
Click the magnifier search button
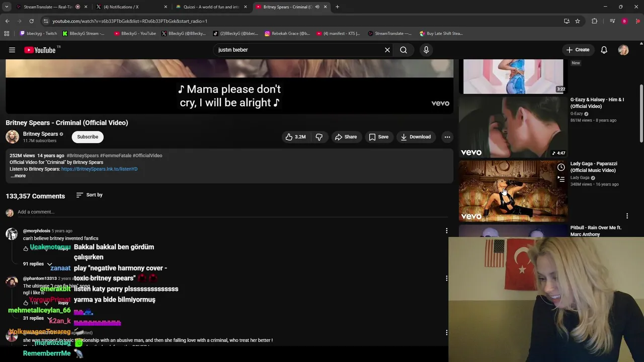(404, 50)
